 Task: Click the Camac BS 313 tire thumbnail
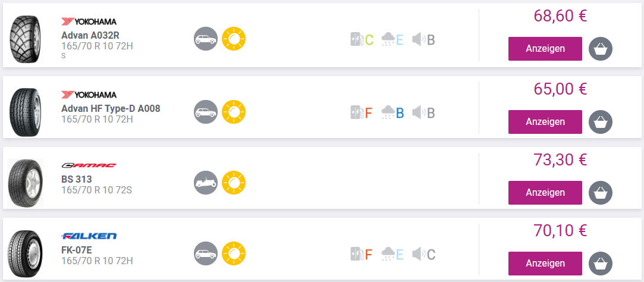(26, 183)
